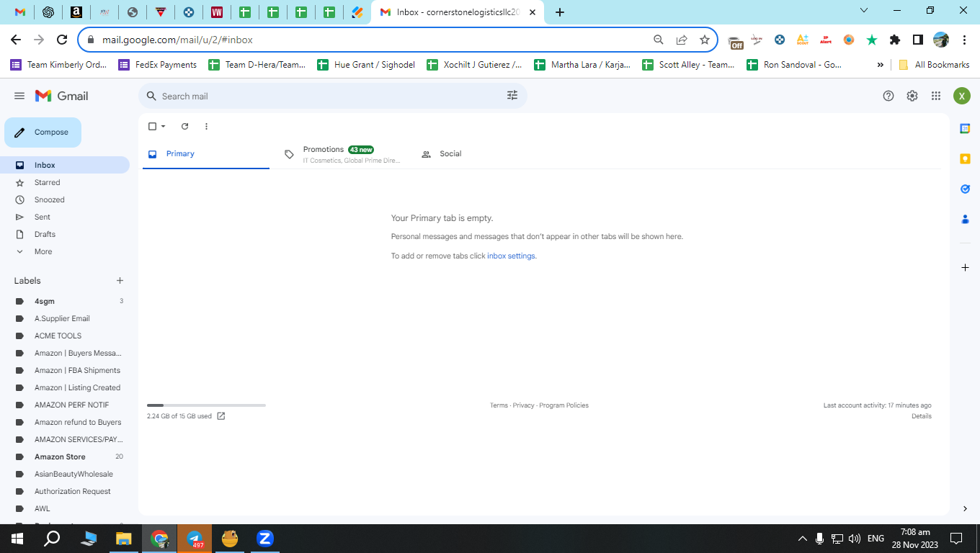This screenshot has width=980, height=553.
Task: Reload the page in Chrome
Action: (62, 40)
